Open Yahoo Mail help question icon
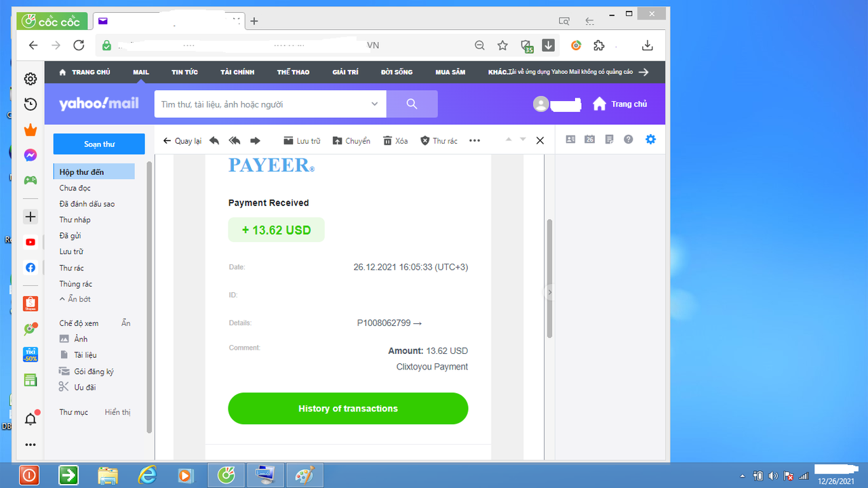This screenshot has width=868, height=488. (629, 139)
